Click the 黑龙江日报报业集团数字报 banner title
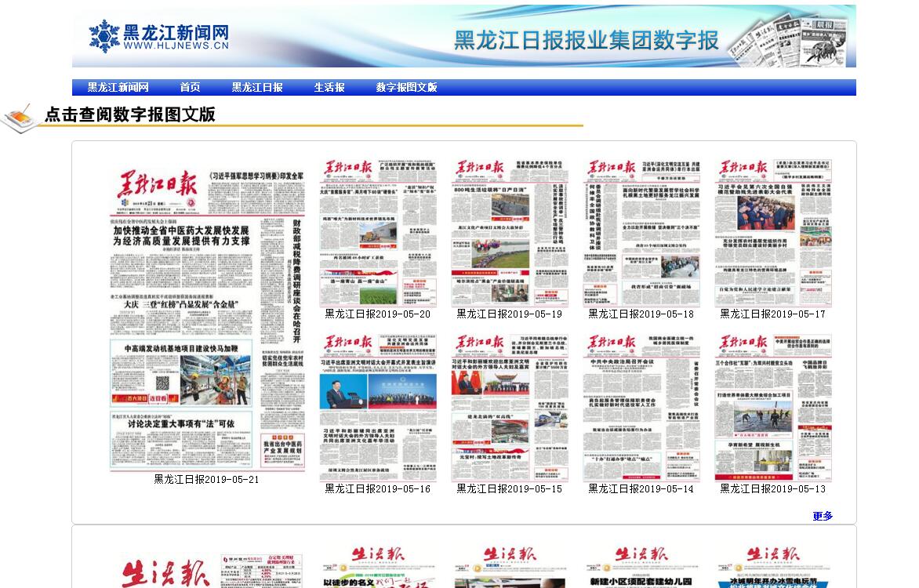The width and height of the screenshot is (919, 588). (587, 40)
